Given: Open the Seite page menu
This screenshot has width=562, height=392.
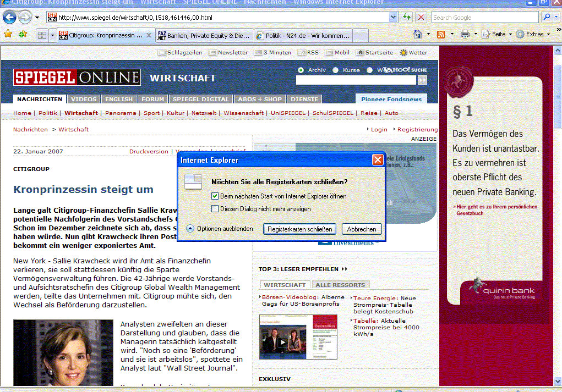Looking at the screenshot, I should [x=496, y=34].
